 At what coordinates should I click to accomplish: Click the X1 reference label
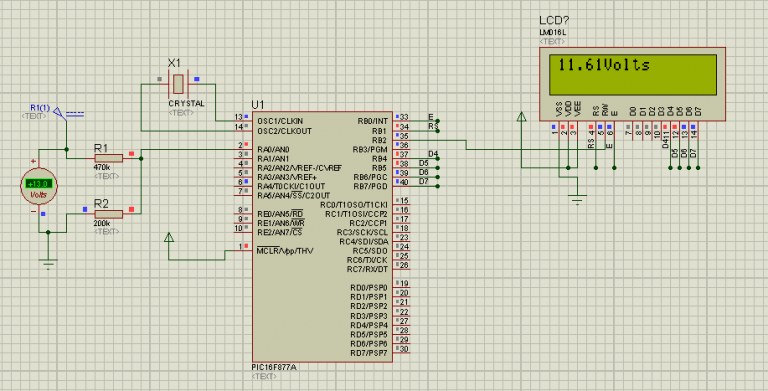174,63
